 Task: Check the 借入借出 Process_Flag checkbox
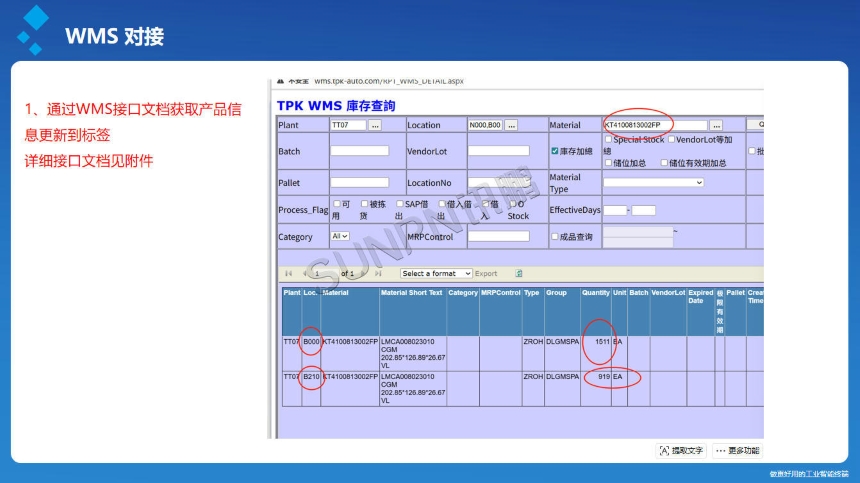coord(442,204)
